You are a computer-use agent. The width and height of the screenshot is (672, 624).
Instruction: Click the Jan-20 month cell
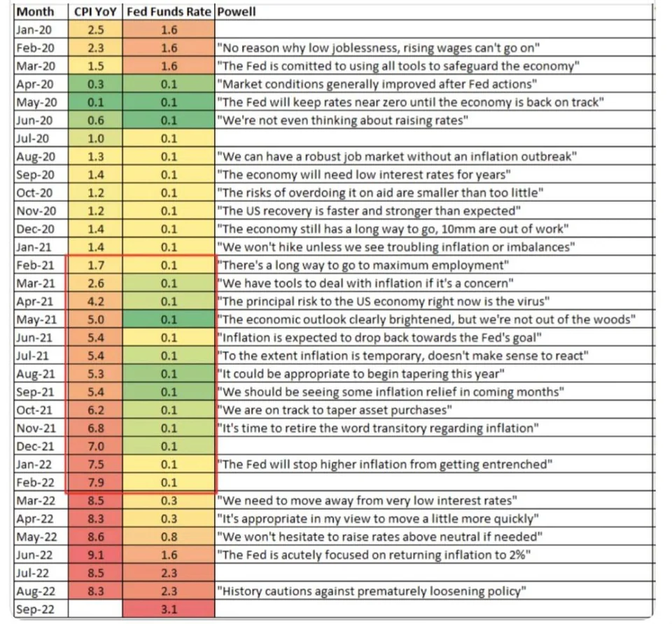click(41, 32)
